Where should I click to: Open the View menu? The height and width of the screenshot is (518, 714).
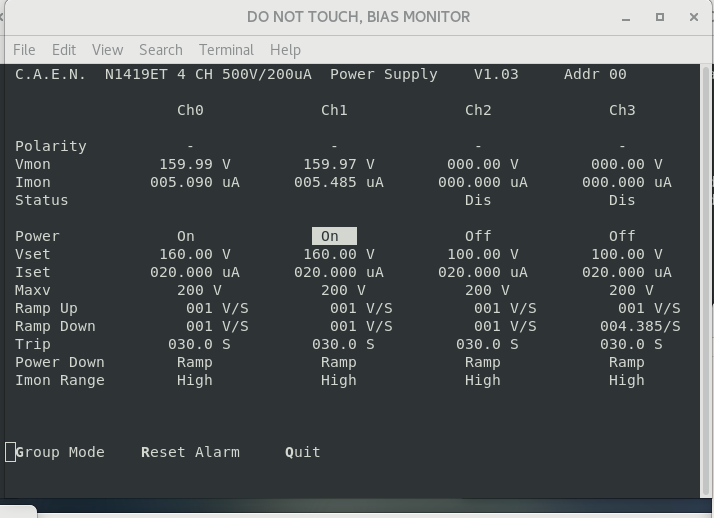[x=107, y=50]
